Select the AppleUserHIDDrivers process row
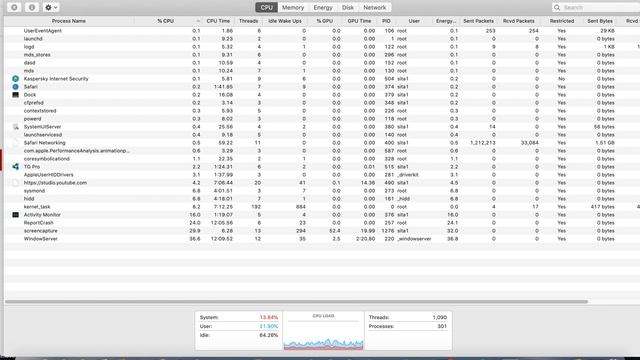Image resolution: width=640 pixels, height=360 pixels. click(x=322, y=175)
